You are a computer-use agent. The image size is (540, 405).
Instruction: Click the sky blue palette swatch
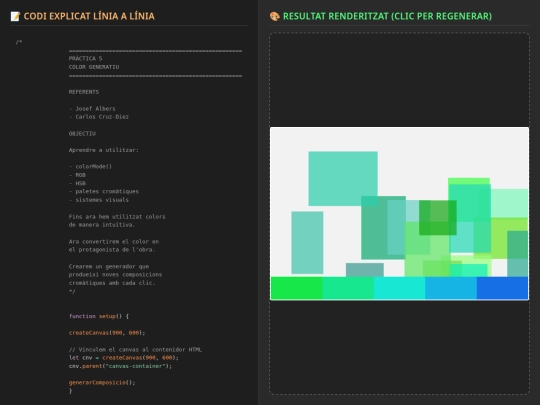click(451, 288)
